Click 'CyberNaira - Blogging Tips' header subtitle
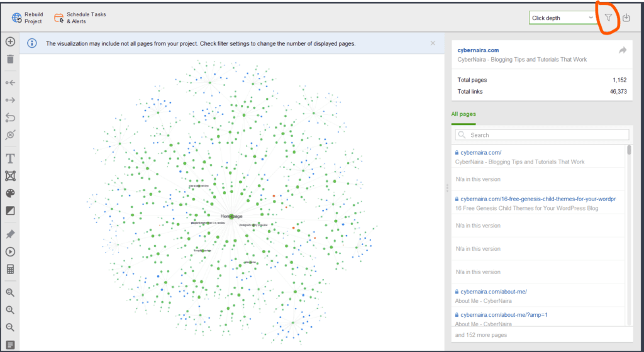The image size is (644, 352). [522, 60]
